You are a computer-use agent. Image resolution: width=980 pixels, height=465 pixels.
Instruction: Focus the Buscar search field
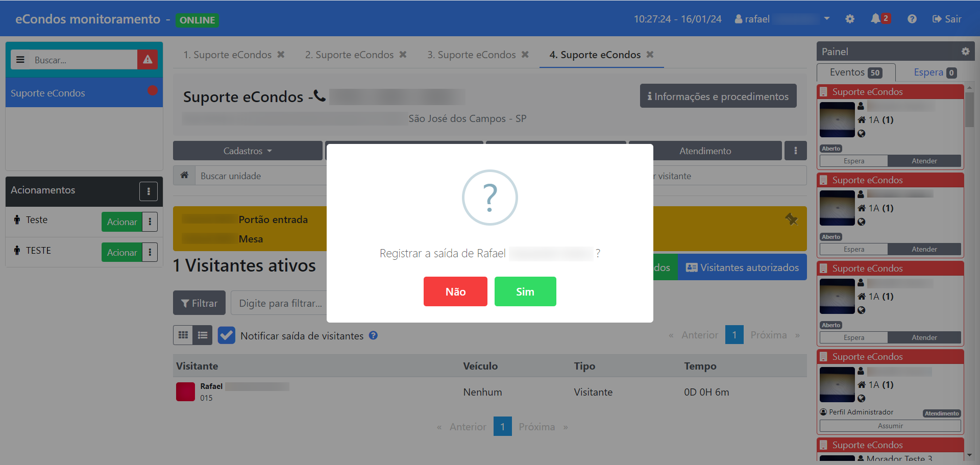coord(83,60)
